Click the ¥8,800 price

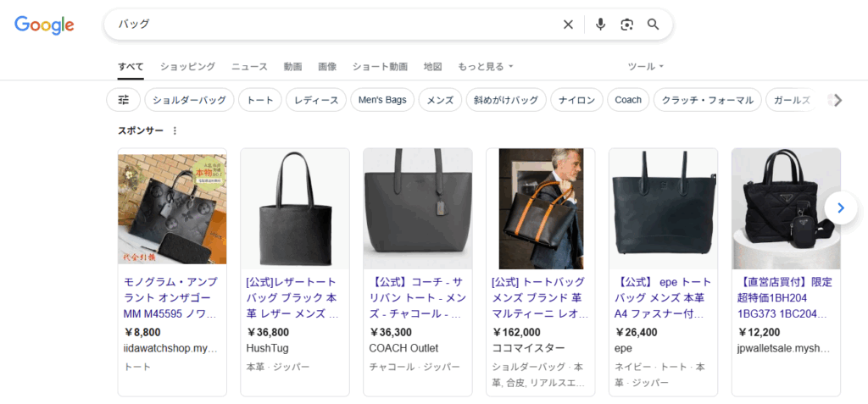[142, 333]
